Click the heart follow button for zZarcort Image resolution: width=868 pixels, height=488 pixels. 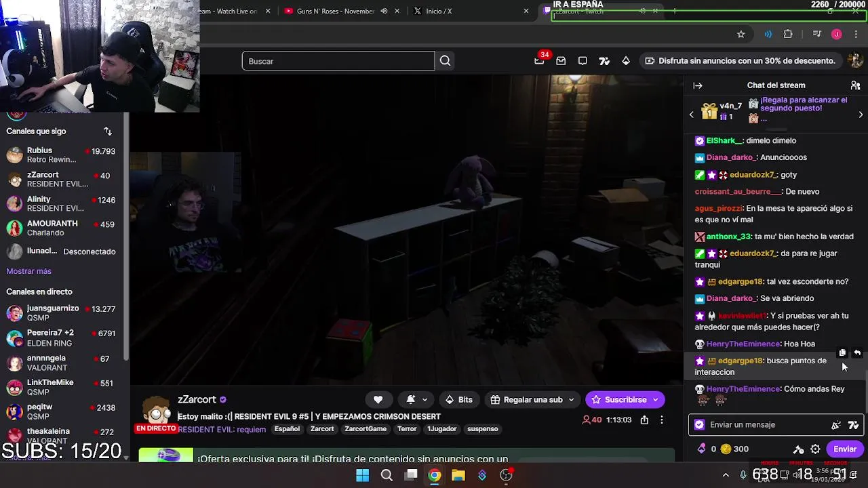(378, 400)
